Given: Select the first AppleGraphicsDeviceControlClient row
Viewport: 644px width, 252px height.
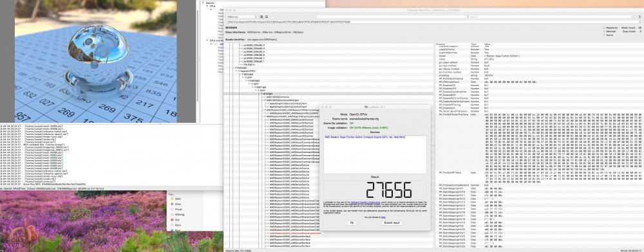Looking at the screenshot, I should (288, 104).
